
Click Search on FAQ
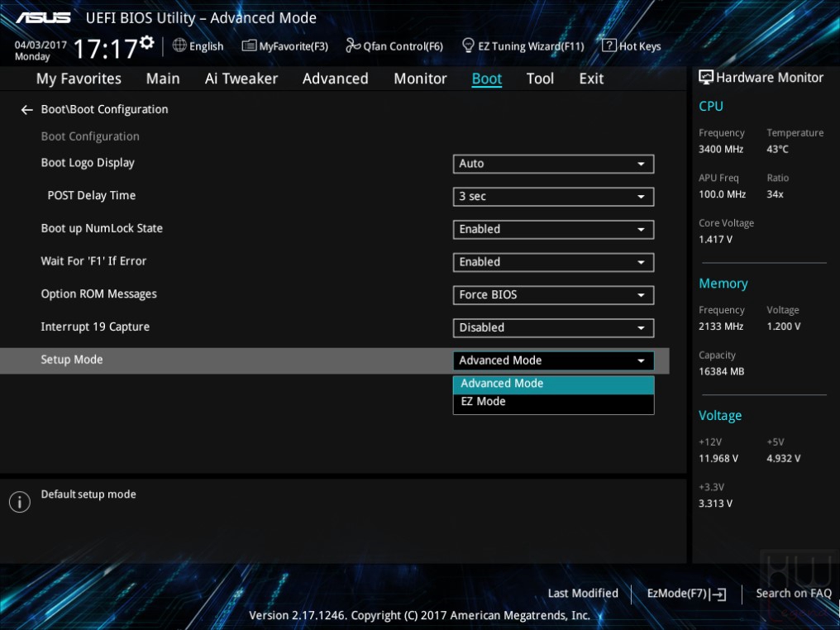click(794, 594)
